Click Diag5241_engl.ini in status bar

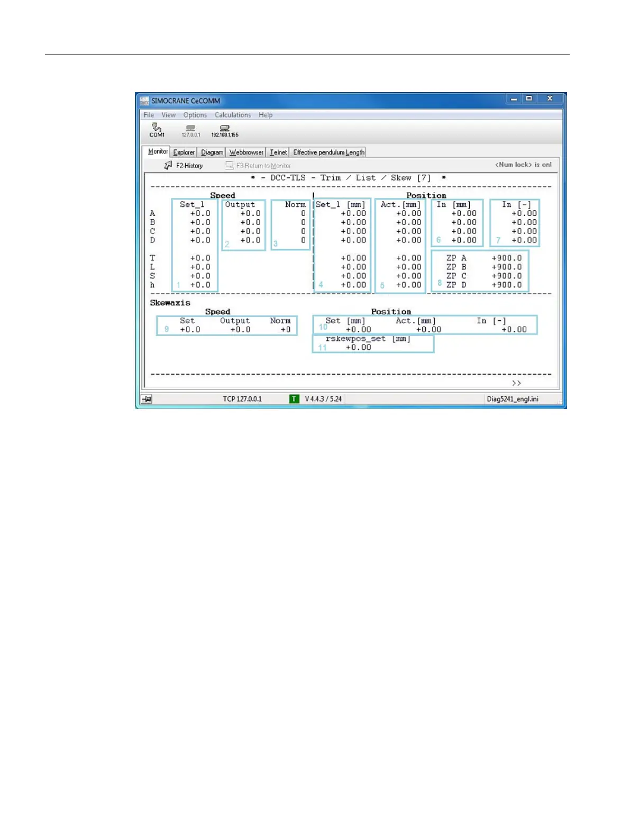[x=513, y=399]
